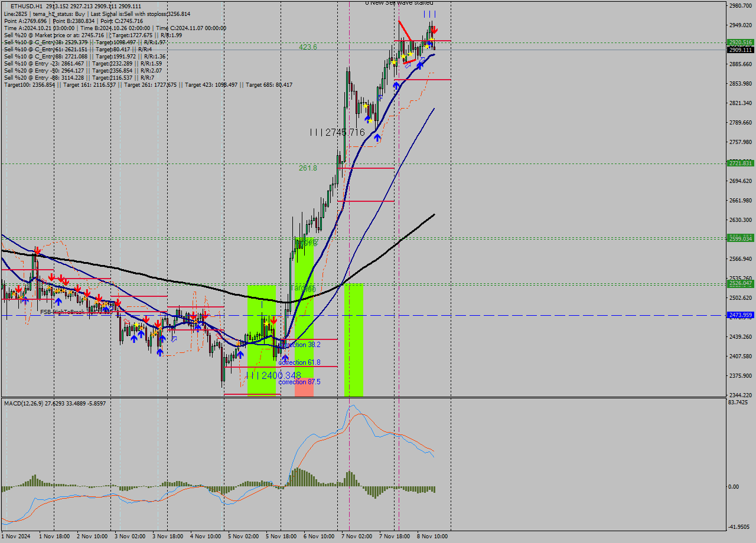The image size is (756, 543).
Task: Click the salmon rectangle beside correction 87.5
Action: pos(304,387)
